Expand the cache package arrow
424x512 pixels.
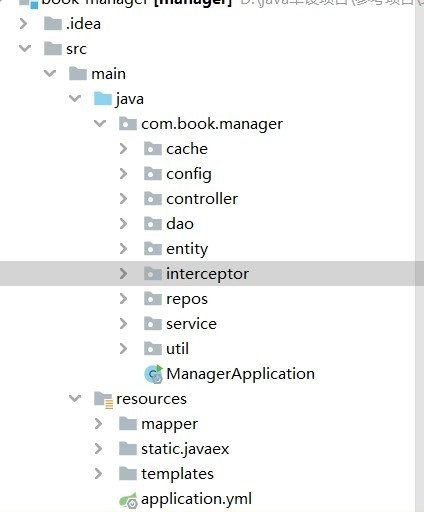pos(123,149)
